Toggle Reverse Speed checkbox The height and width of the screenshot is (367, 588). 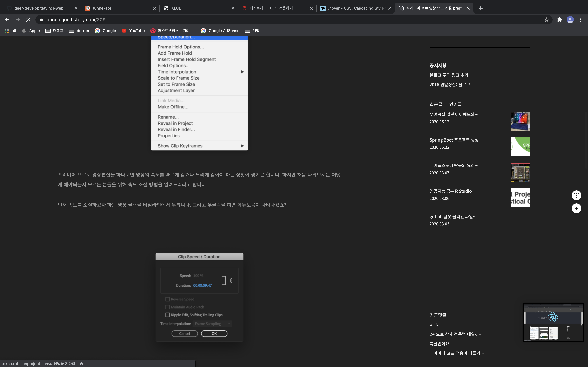coord(168,299)
